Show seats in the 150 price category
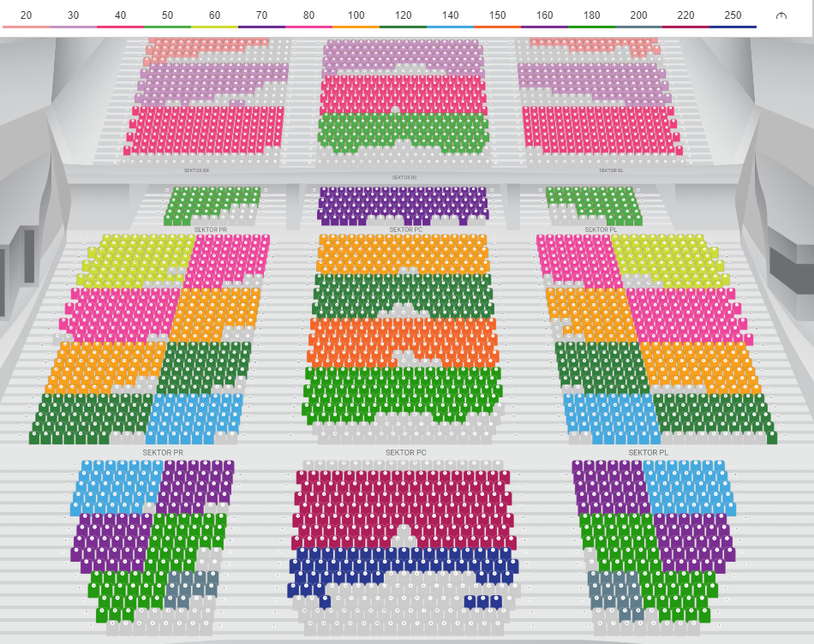This screenshot has width=814, height=644. [497, 16]
